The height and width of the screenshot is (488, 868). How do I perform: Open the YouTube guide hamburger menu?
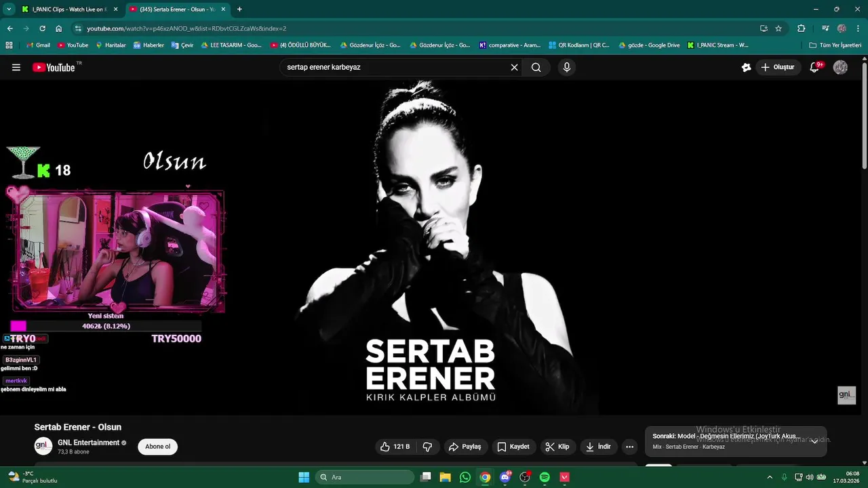click(x=16, y=67)
